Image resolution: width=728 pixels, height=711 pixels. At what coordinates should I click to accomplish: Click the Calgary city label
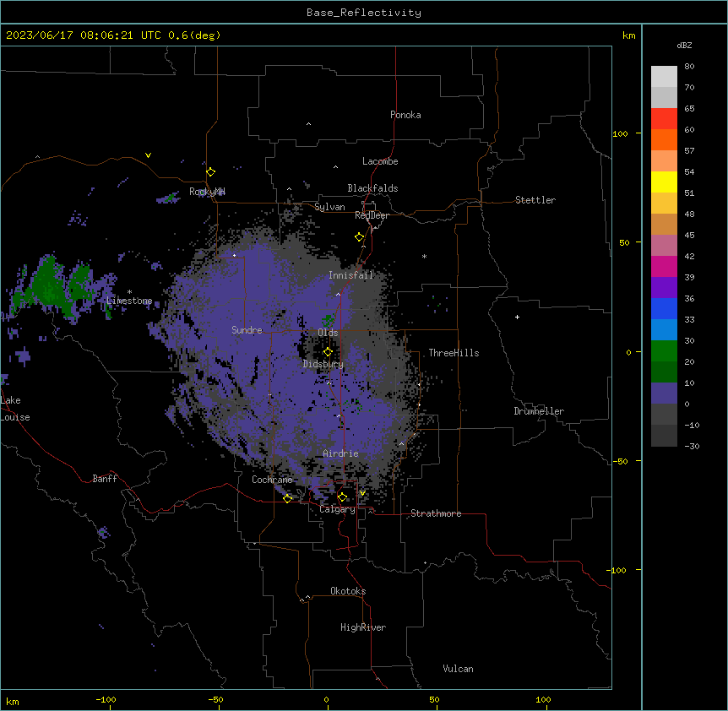coord(337,509)
